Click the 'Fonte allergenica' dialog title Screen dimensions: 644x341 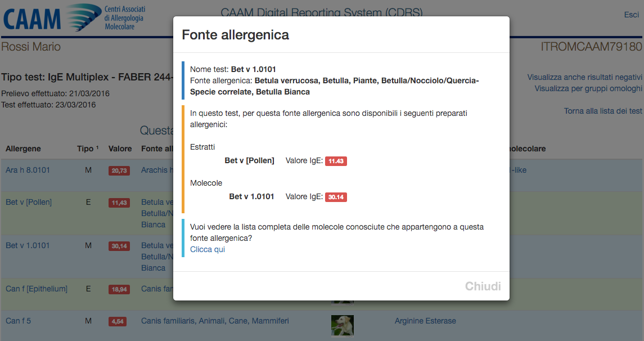coord(235,35)
